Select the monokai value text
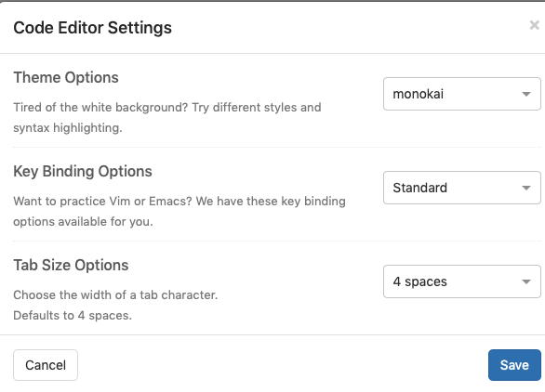This screenshot has height=392, width=545. [419, 94]
